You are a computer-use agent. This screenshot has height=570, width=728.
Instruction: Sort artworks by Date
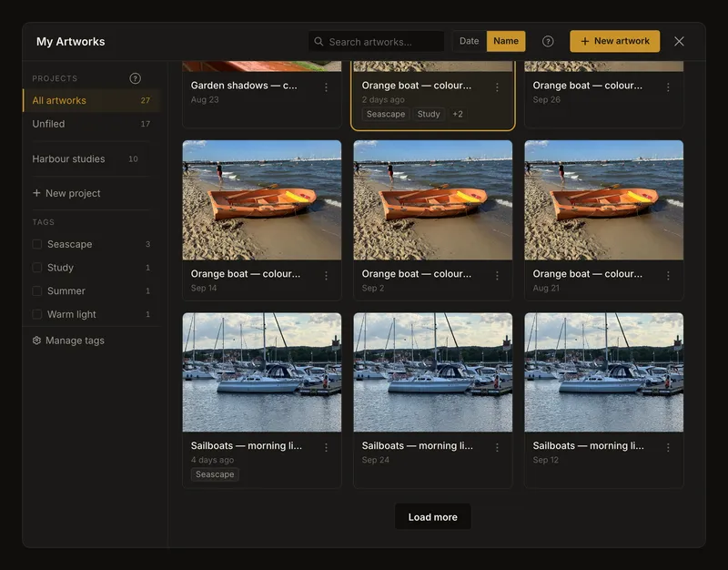pos(470,41)
